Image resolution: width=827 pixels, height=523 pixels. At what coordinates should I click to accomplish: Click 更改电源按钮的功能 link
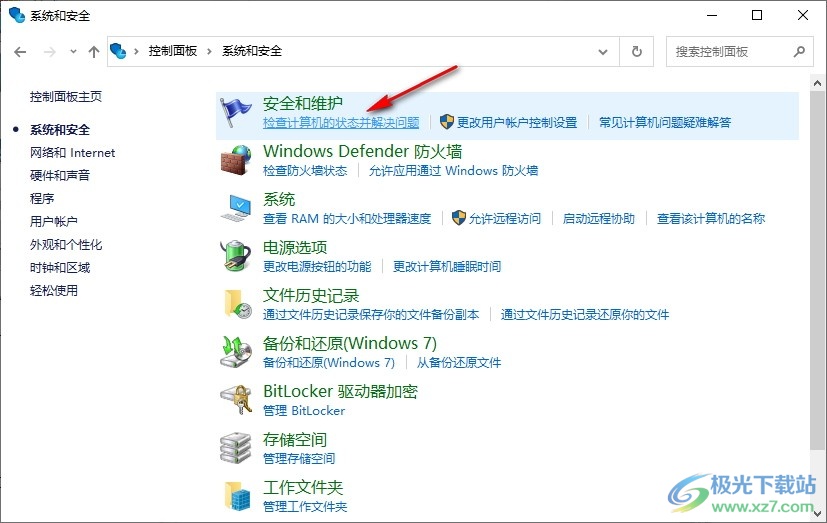317,267
